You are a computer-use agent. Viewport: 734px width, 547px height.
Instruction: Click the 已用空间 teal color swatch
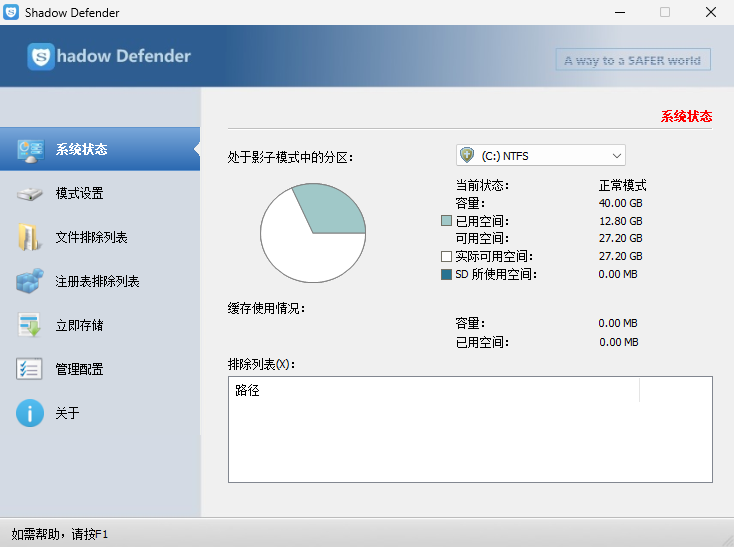tap(446, 221)
